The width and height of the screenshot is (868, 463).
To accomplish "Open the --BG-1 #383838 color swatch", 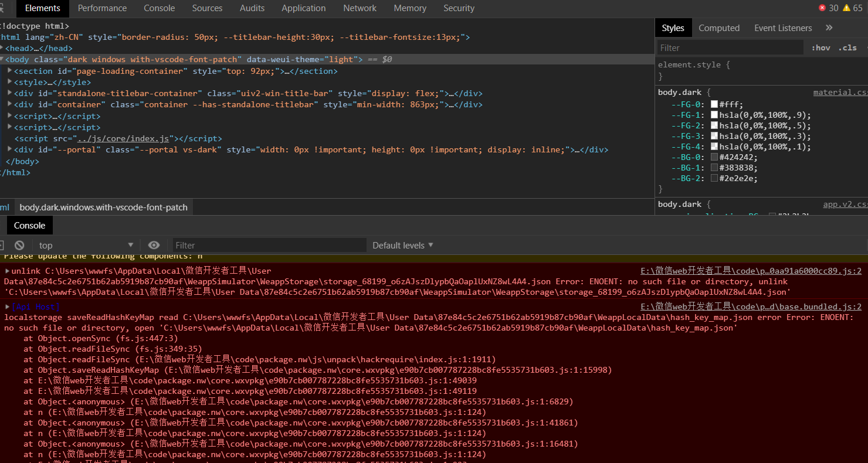I will click(714, 168).
